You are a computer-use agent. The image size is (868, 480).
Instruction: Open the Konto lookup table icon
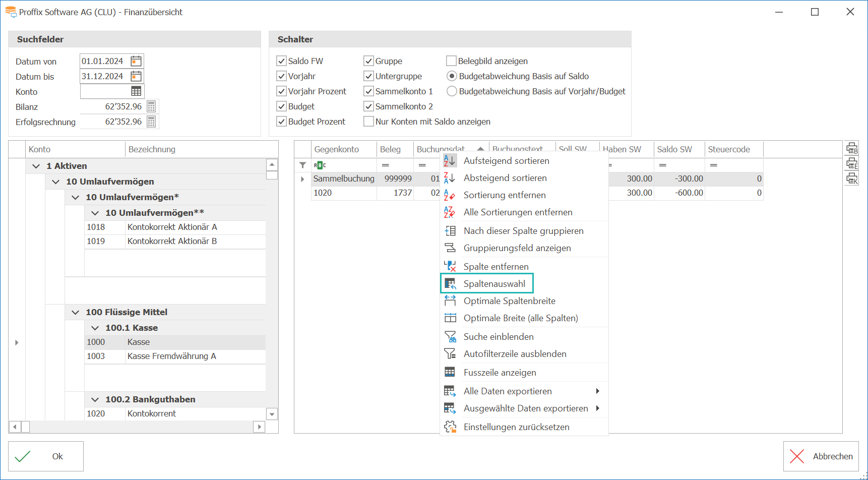coord(136,91)
